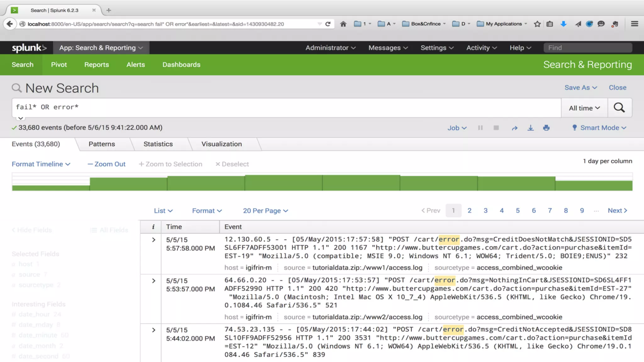Click the paper plane send icon in toolbar
Screen dimensions: 644x362
pos(578,24)
